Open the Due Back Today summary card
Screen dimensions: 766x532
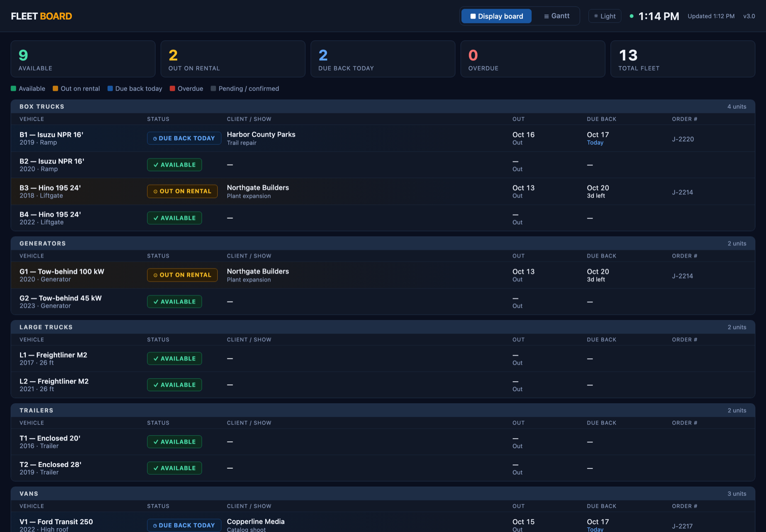click(x=383, y=59)
